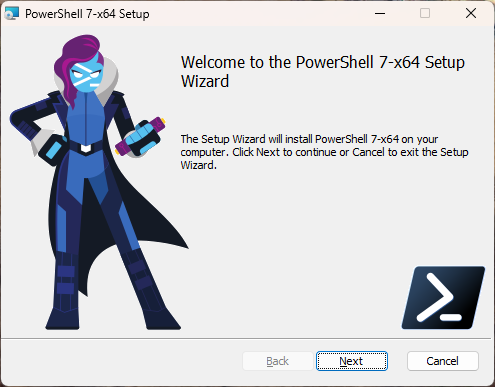Click the purple gadget in the character's hand
Screen dimensions: 495x387
[140, 136]
